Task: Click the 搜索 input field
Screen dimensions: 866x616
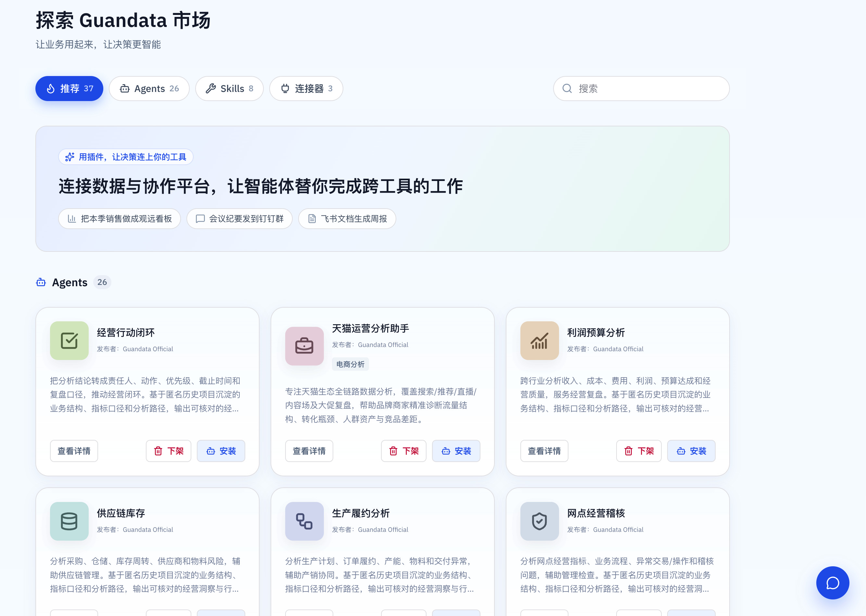Action: coord(641,88)
